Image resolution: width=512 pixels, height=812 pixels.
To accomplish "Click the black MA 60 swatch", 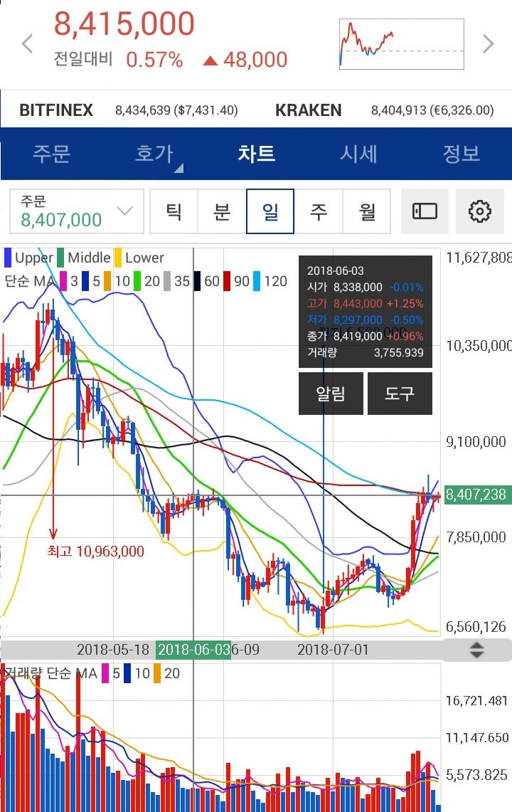I will tap(197, 281).
